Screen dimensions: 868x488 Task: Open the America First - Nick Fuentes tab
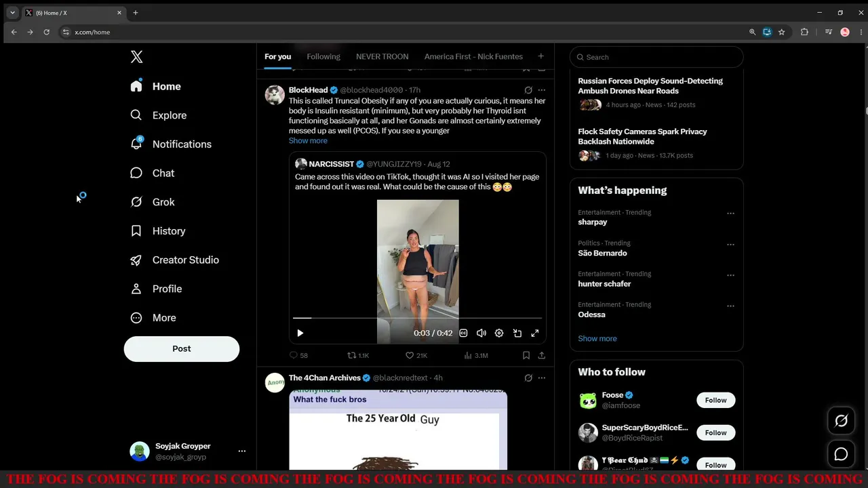[x=473, y=56]
